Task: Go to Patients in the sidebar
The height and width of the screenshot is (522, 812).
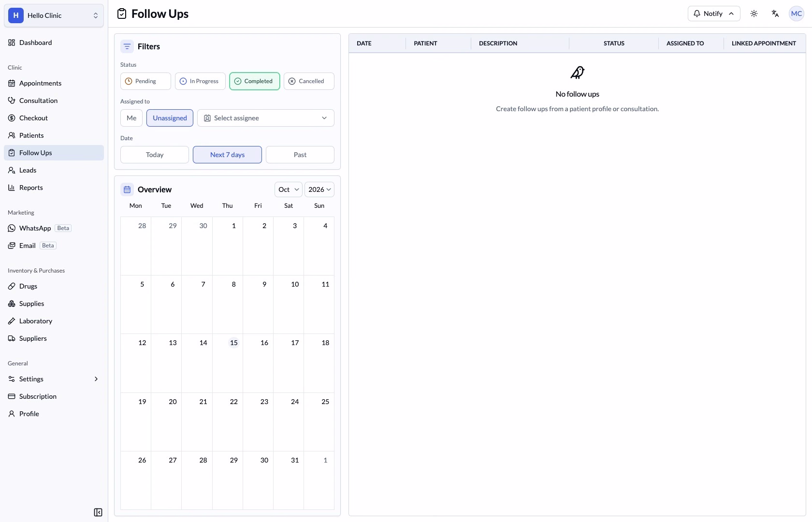Action: pyautogui.click(x=54, y=135)
